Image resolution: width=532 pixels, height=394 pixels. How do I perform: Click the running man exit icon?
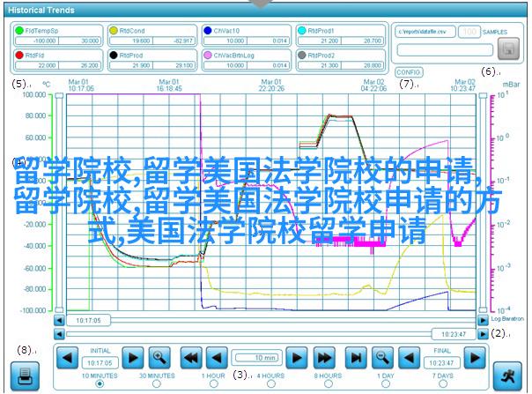click(x=507, y=376)
